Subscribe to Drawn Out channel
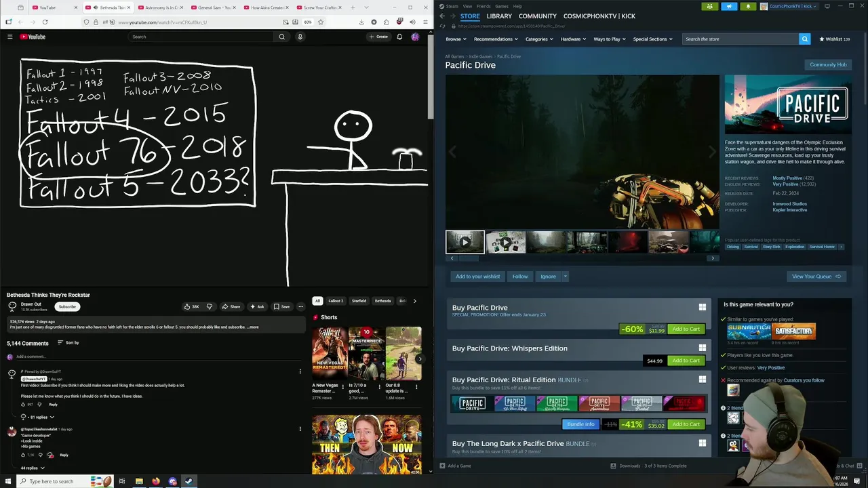Screen dimensions: 868x488 click(x=67, y=306)
